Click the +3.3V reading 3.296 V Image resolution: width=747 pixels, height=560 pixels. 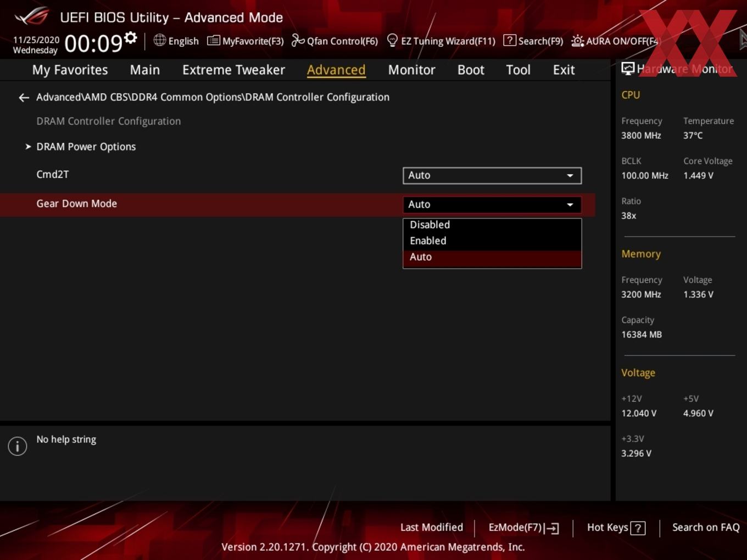click(x=636, y=453)
